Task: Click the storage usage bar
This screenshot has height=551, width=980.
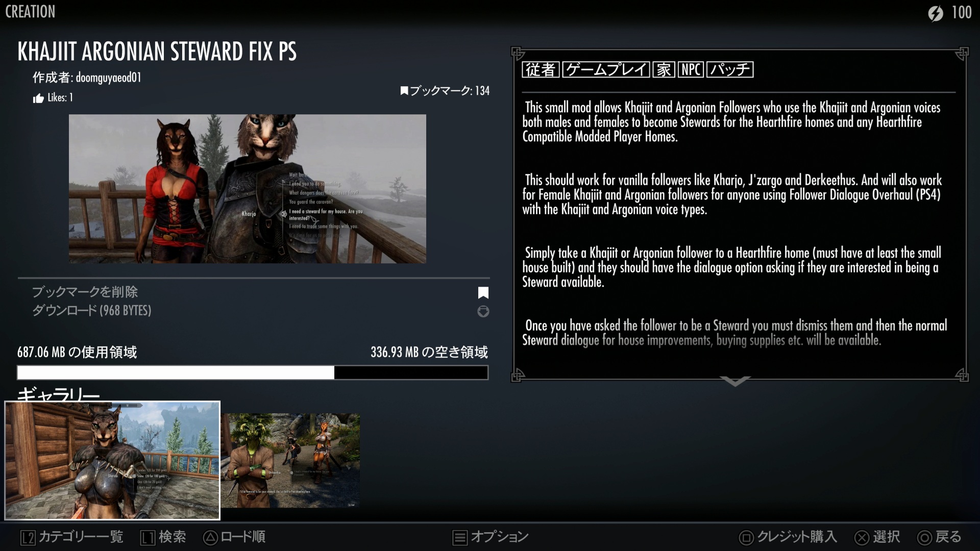Action: click(253, 372)
